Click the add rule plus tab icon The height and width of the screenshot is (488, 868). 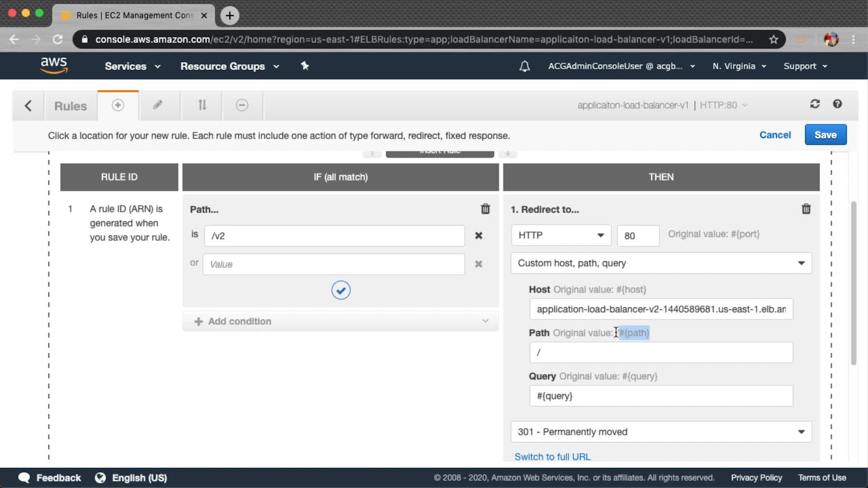click(x=118, y=105)
